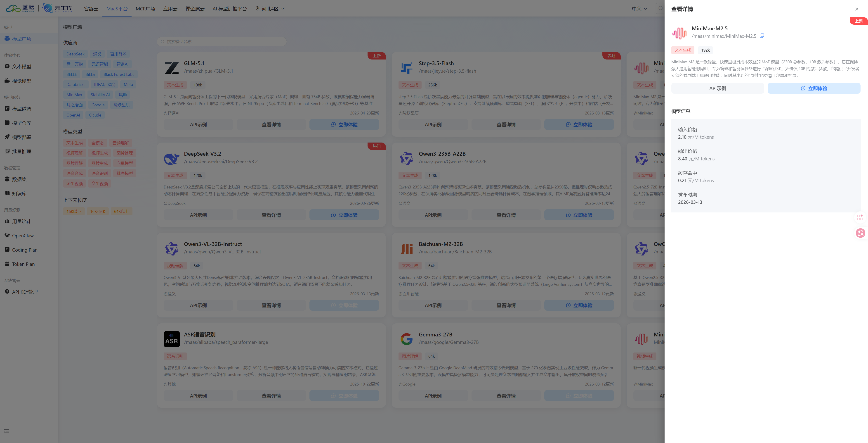Click the Token Plan gift icon

7,264
